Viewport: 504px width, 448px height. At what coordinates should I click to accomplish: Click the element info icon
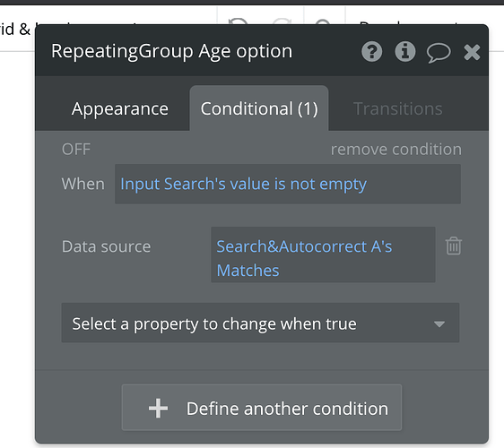click(x=405, y=52)
